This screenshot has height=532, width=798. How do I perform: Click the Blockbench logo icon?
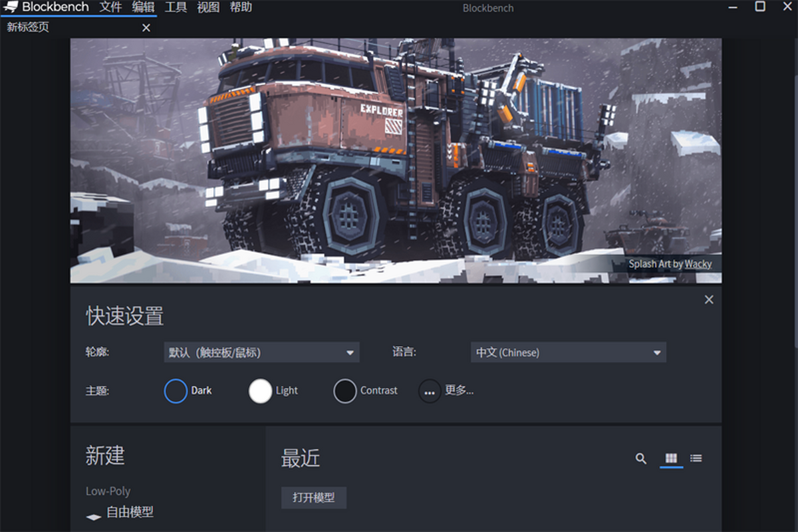[10, 7]
